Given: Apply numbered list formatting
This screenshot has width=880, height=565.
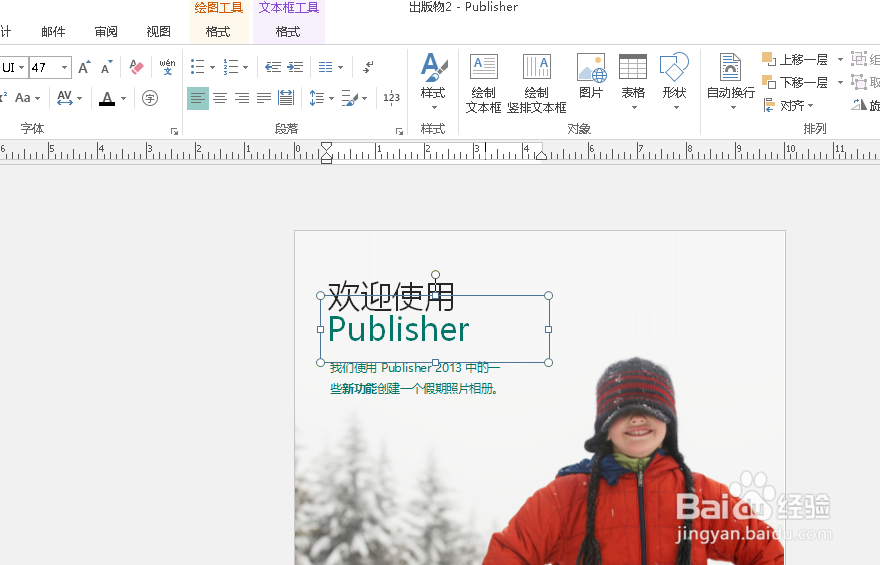Looking at the screenshot, I should coord(231,67).
